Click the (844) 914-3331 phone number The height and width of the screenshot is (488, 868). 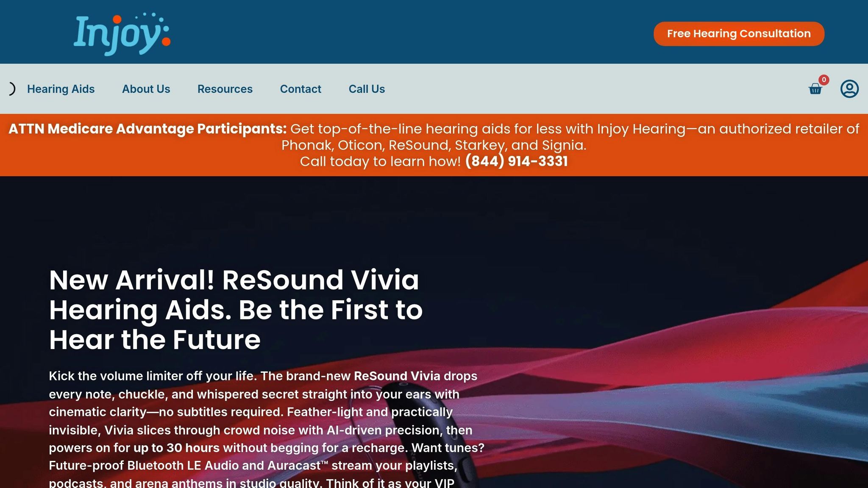point(516,161)
